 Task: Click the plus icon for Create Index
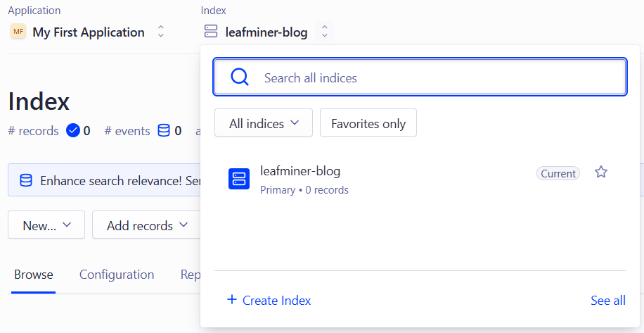pos(232,300)
